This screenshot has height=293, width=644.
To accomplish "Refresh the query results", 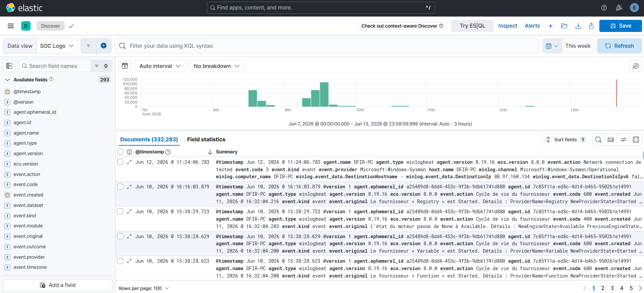I will pos(619,46).
